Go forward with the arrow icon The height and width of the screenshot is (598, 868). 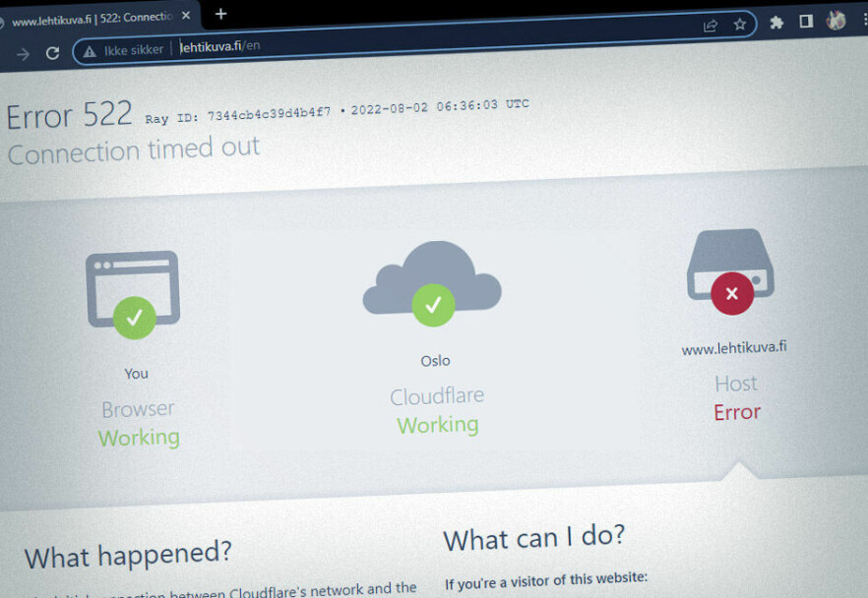click(24, 54)
